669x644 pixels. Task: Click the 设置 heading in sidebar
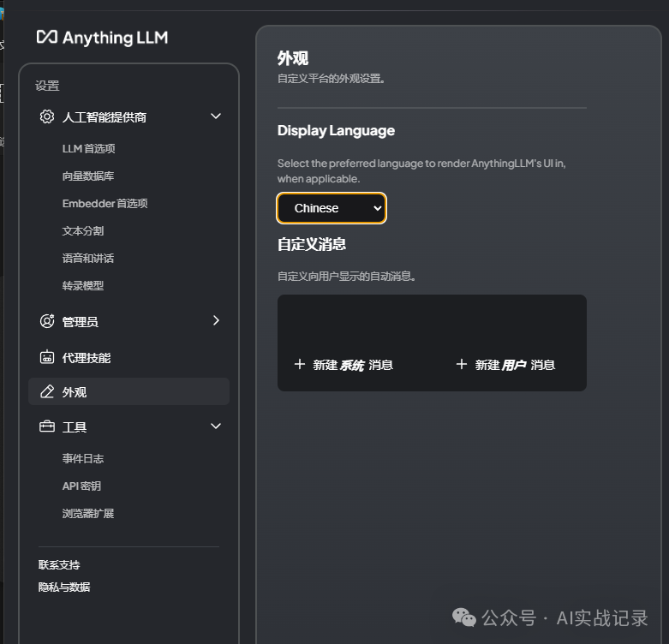click(47, 86)
